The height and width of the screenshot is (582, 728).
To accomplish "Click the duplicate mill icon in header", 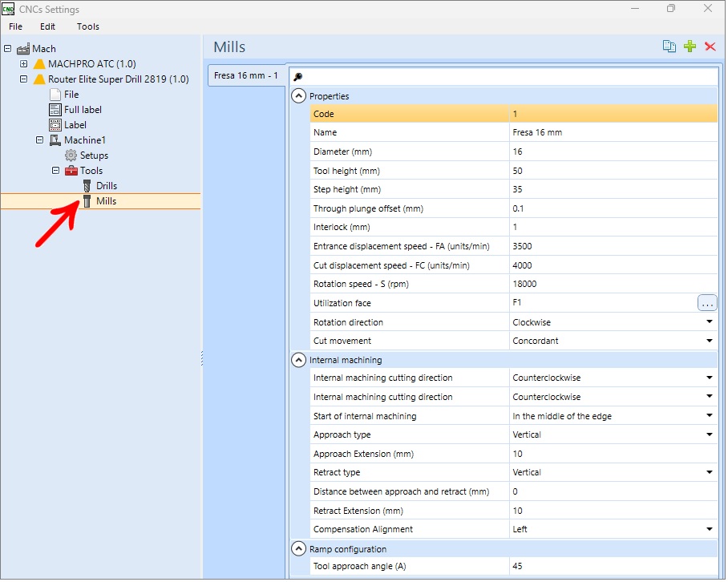I will tap(669, 46).
